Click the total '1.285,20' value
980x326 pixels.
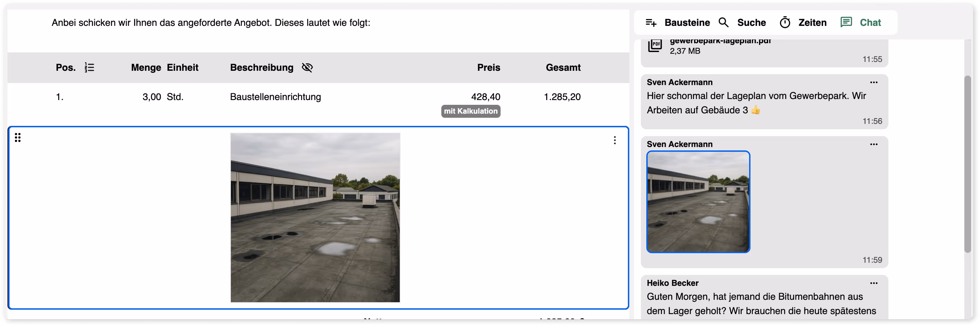[x=562, y=97]
